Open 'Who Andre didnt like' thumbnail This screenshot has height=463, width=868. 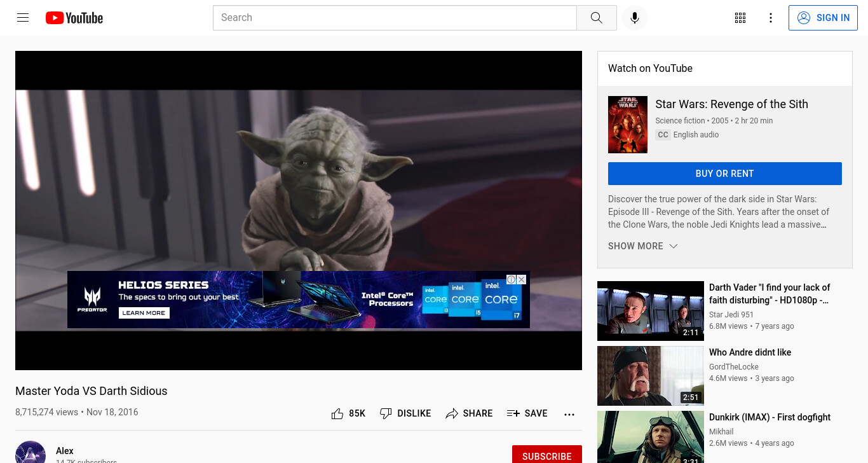651,376
